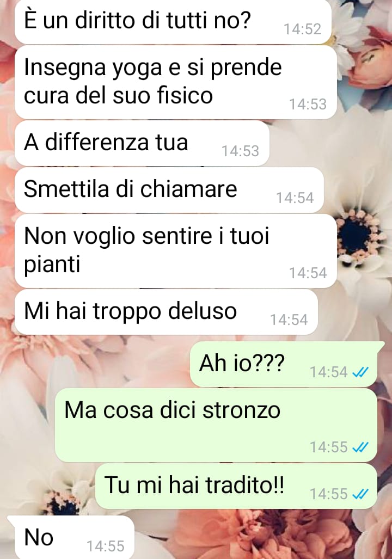Tap the "Mi hai troppo deluso" message

[166, 312]
